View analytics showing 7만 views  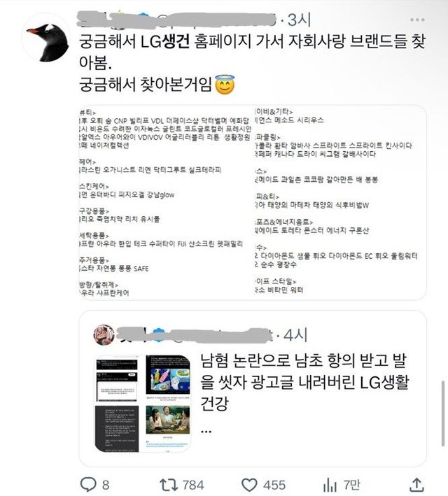pyautogui.click(x=329, y=486)
